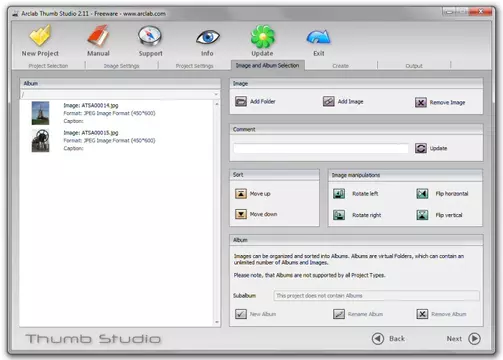Select the ATSA00014.jpg windmill thumbnail
Screen dimensions: 503x360
(40, 113)
